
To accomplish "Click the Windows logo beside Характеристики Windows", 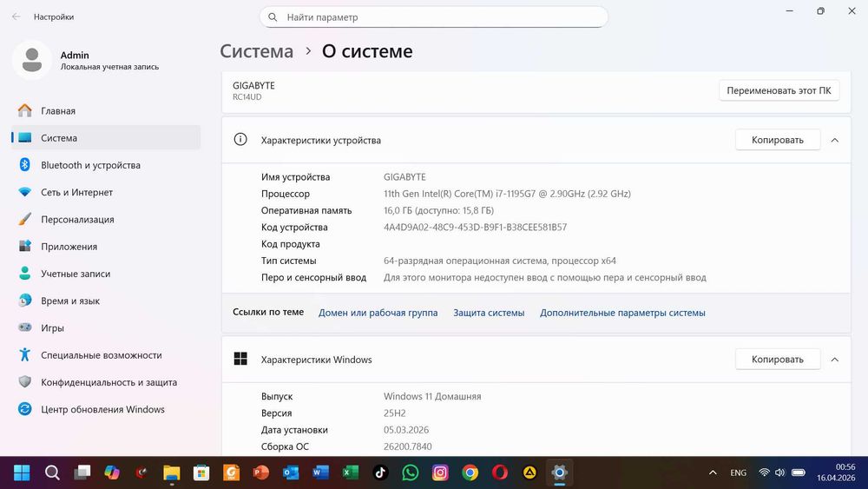I will (x=240, y=359).
